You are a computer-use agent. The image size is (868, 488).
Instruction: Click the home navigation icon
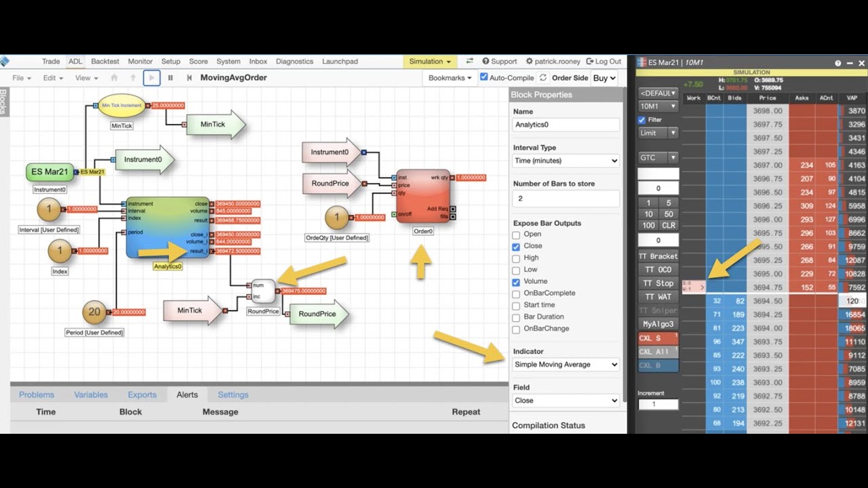point(114,78)
